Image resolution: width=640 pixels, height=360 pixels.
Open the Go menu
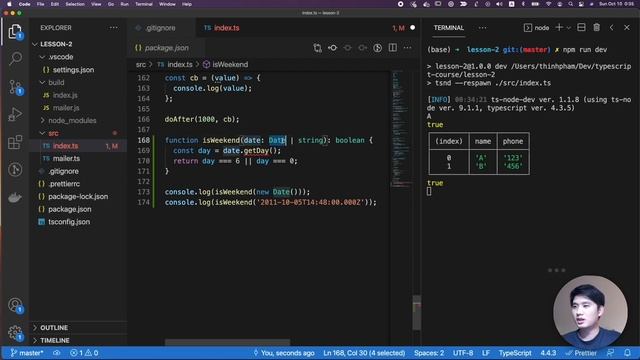pyautogui.click(x=111, y=4)
